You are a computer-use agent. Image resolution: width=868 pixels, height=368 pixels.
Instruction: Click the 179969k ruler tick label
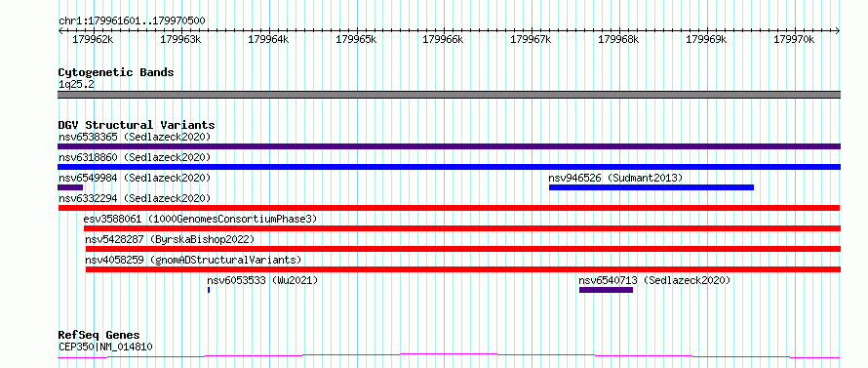point(706,40)
